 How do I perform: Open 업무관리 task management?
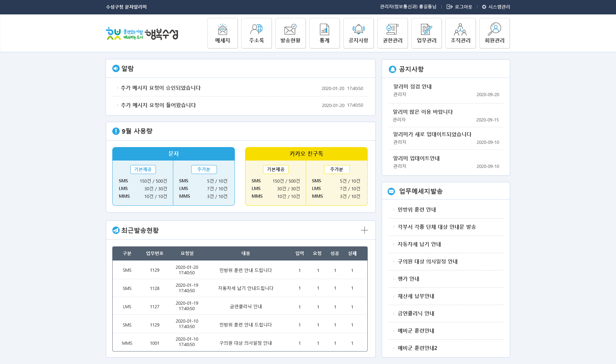[426, 33]
